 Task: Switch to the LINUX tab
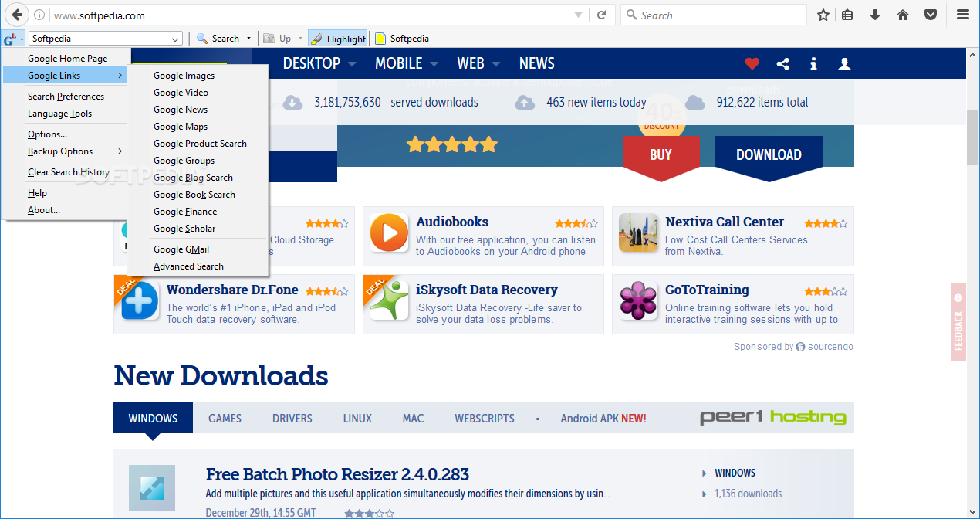coord(357,418)
